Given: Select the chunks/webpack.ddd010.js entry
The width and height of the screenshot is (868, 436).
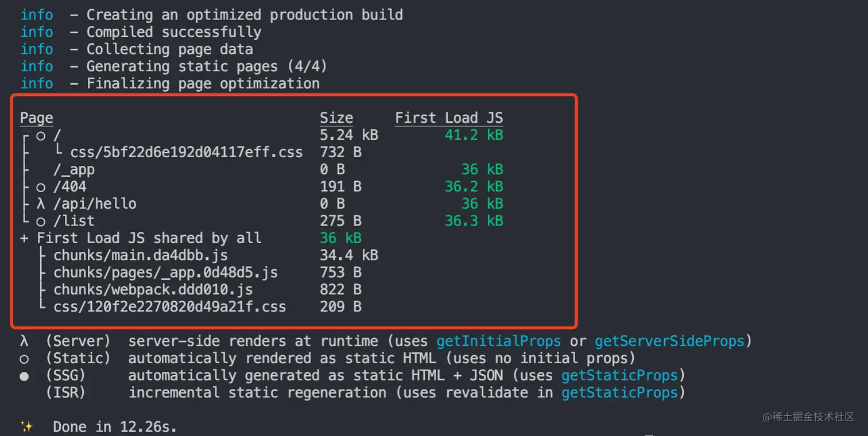Looking at the screenshot, I should 153,290.
